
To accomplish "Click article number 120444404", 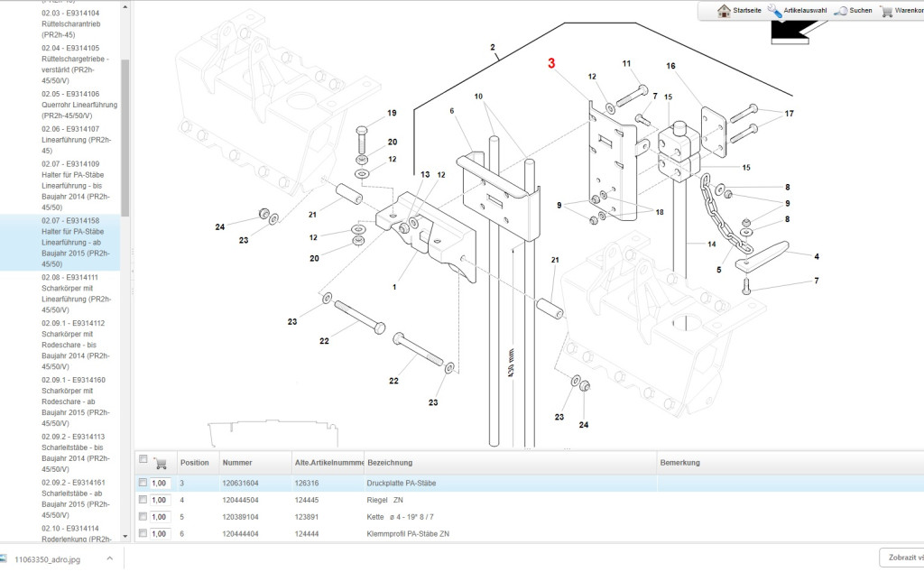I will (x=240, y=534).
